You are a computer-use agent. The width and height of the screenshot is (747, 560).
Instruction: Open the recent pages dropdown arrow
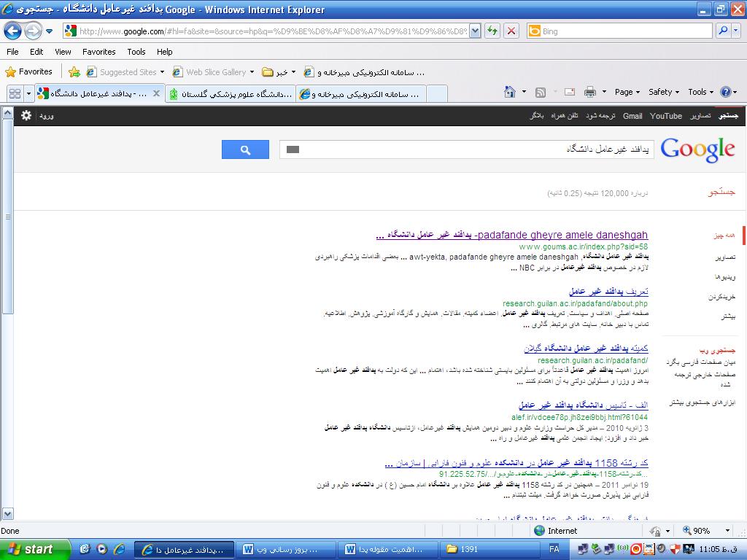coord(49,31)
